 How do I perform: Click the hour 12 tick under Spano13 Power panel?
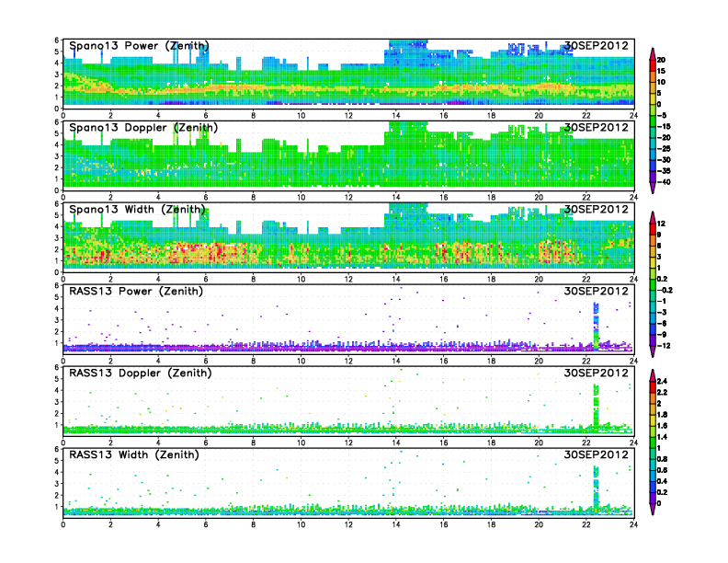coord(348,116)
